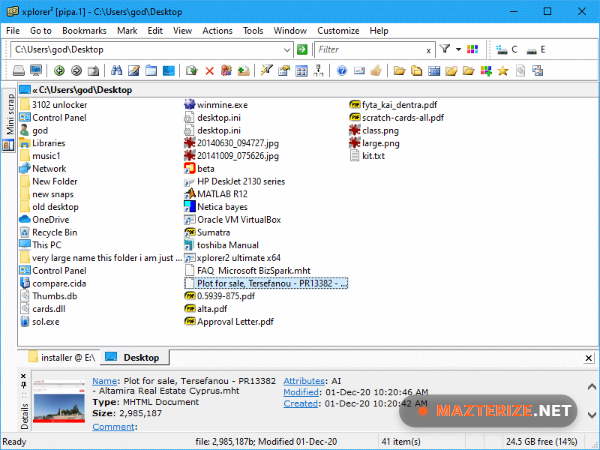Image resolution: width=600 pixels, height=450 pixels.
Task: Open the properties toolbar icon
Action: (284, 71)
